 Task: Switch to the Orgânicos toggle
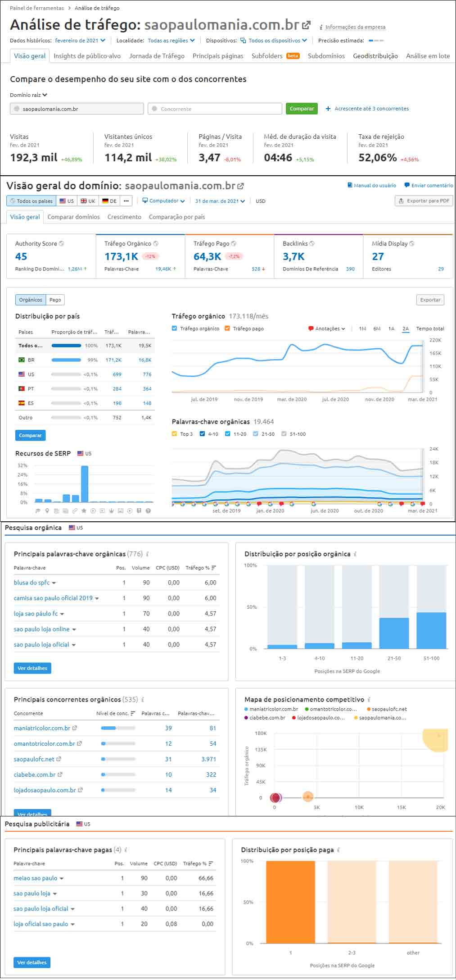(31, 300)
